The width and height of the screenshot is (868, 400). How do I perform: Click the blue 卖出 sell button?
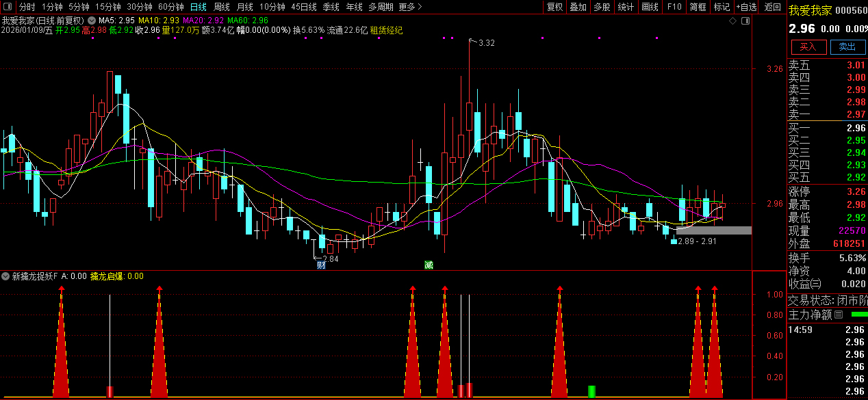tap(847, 46)
